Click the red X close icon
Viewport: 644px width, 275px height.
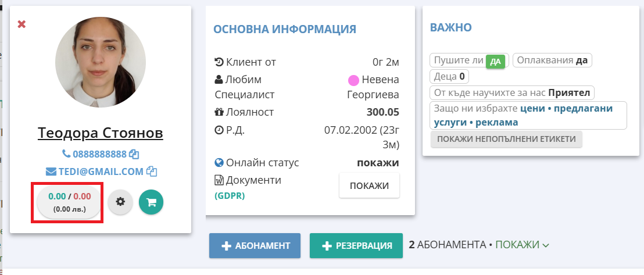point(22,24)
